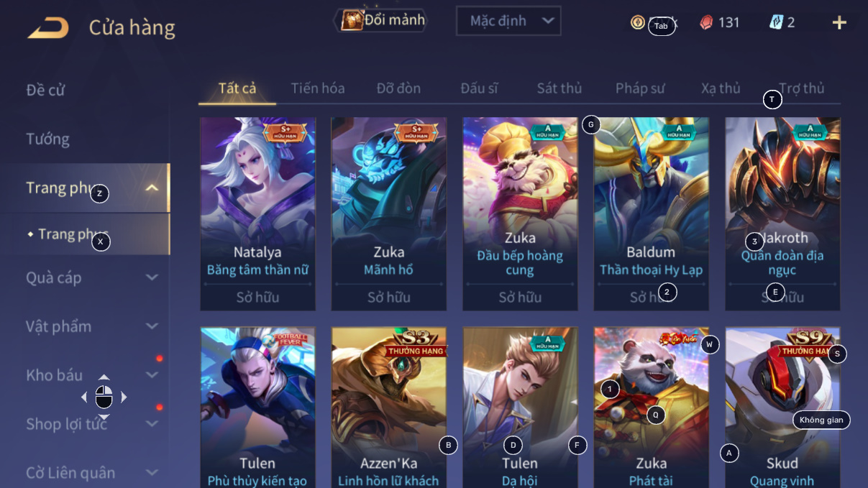The width and height of the screenshot is (868, 488).
Task: Go to Đề cử in sidebar
Action: (x=46, y=90)
